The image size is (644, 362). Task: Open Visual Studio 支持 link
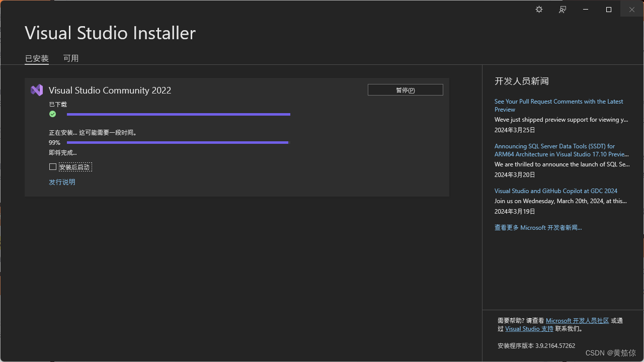click(x=529, y=329)
